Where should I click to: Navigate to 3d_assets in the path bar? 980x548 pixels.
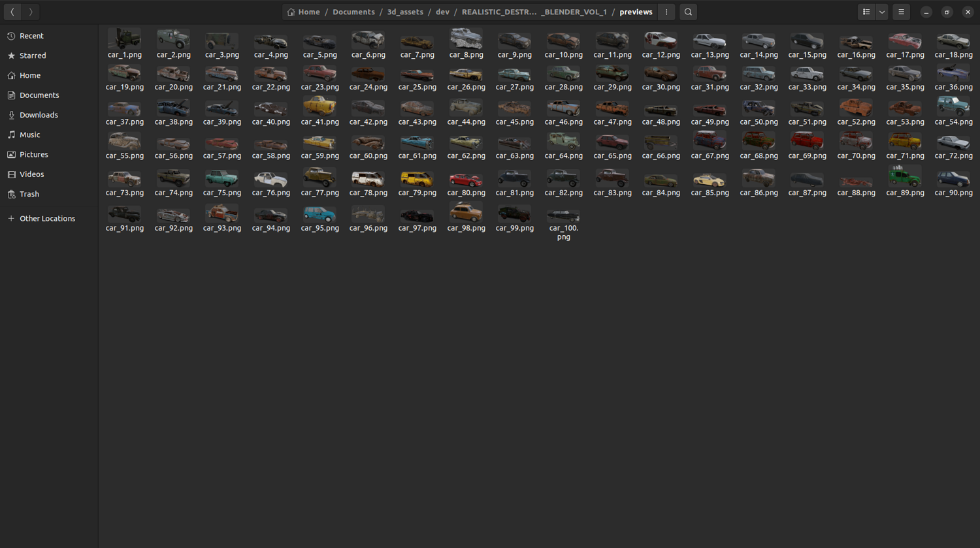click(405, 12)
